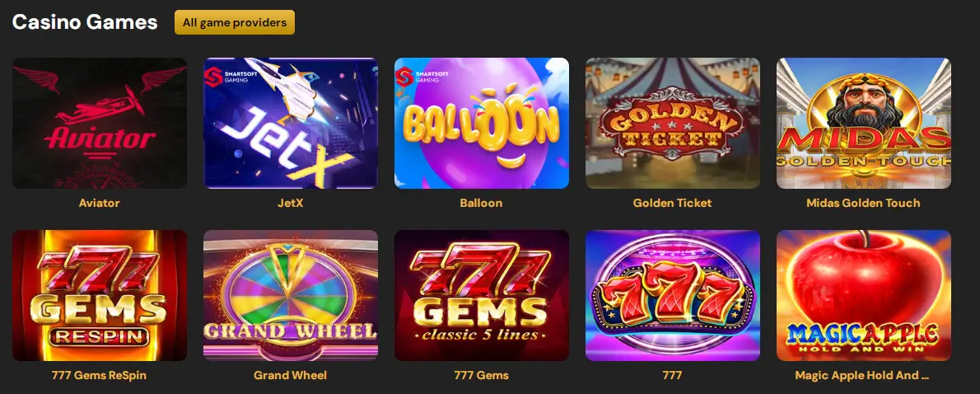Open the Grand Wheel game image
The height and width of the screenshot is (394, 980).
(x=291, y=295)
